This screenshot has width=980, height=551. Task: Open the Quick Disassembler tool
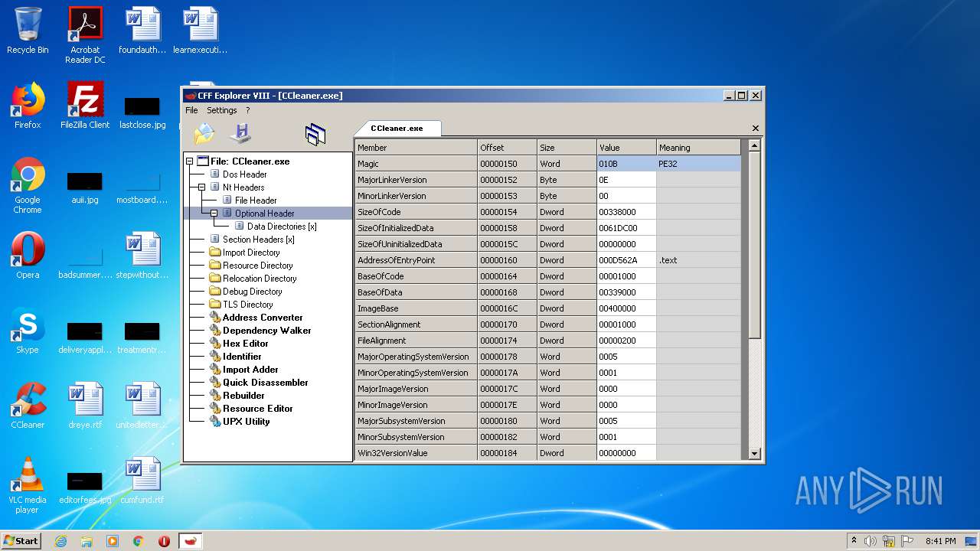pos(265,383)
